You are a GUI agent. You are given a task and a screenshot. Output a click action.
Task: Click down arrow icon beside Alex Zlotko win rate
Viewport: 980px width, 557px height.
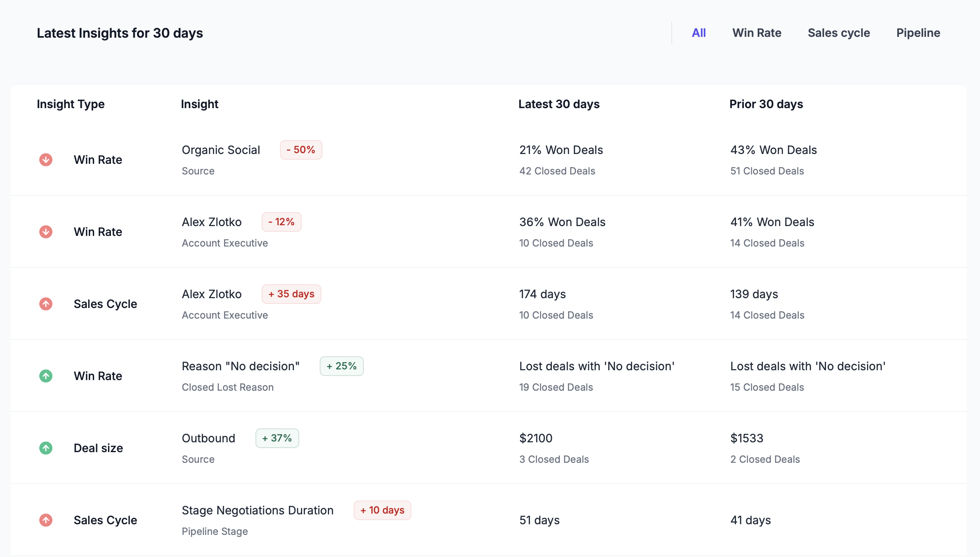46,232
